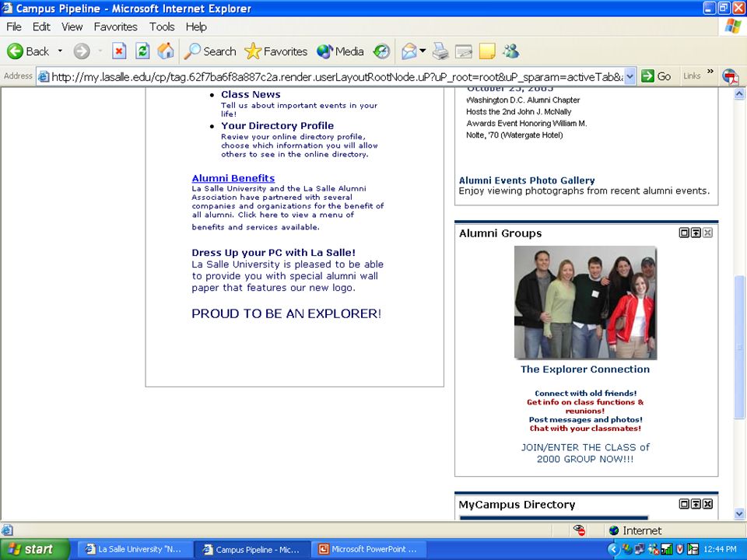Maximize the Alumni Groups channel icon
747x560 pixels.
coord(684,233)
